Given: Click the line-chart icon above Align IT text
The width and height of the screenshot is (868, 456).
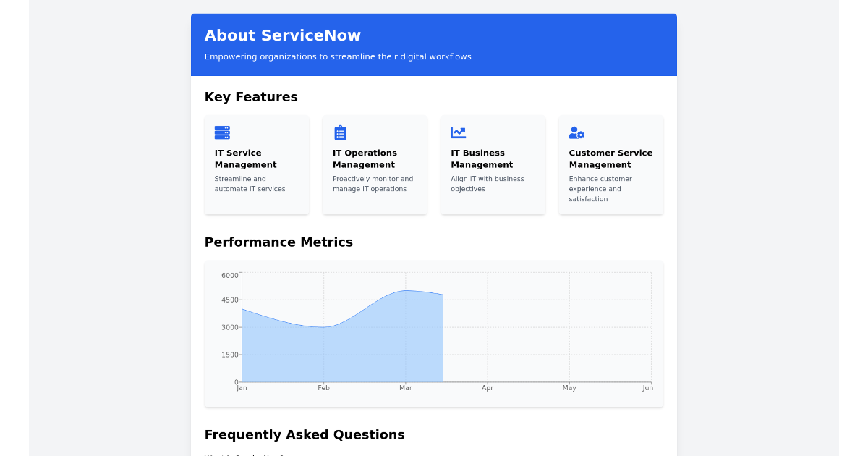Looking at the screenshot, I should point(458,132).
